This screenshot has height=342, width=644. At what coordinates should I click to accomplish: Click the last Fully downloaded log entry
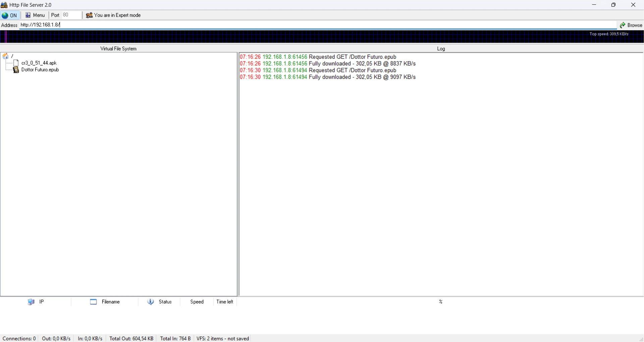pyautogui.click(x=328, y=77)
